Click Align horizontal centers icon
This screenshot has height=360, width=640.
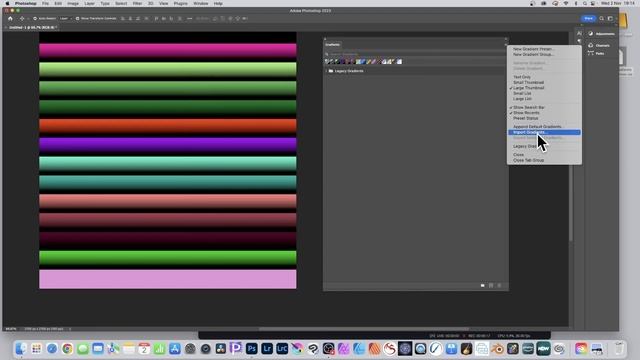point(131,18)
